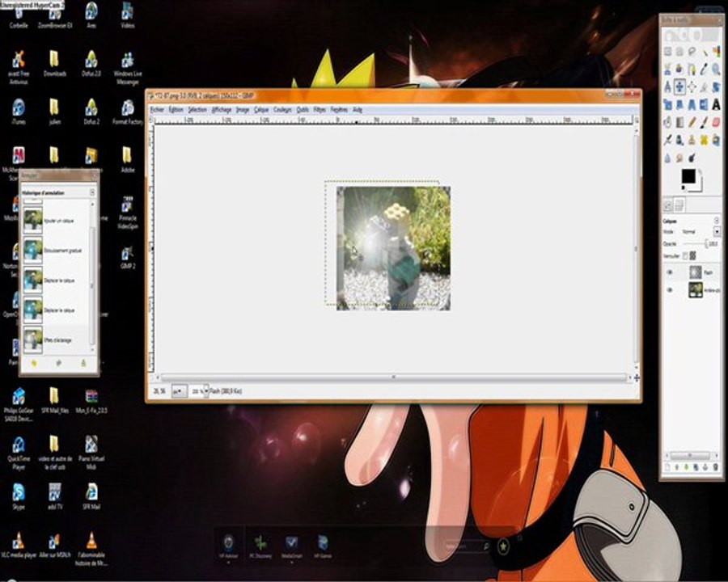Select the Zoom magnifier tool
The height and width of the screenshot is (582, 728).
(x=717, y=70)
